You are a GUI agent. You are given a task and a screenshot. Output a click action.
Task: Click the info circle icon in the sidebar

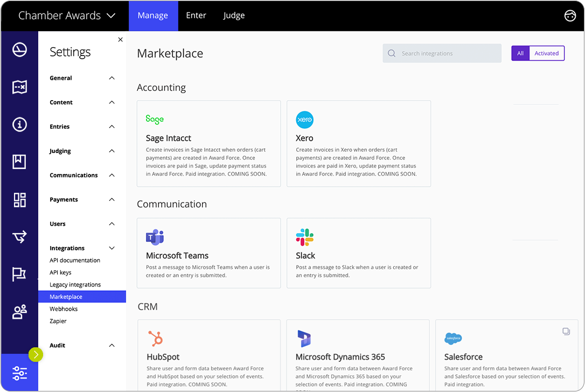(x=19, y=124)
